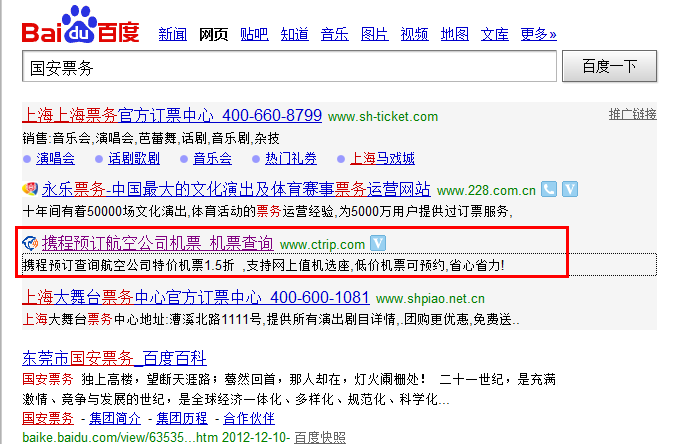Switch to the 图片 search tab
674x444 pixels.
coord(374,35)
